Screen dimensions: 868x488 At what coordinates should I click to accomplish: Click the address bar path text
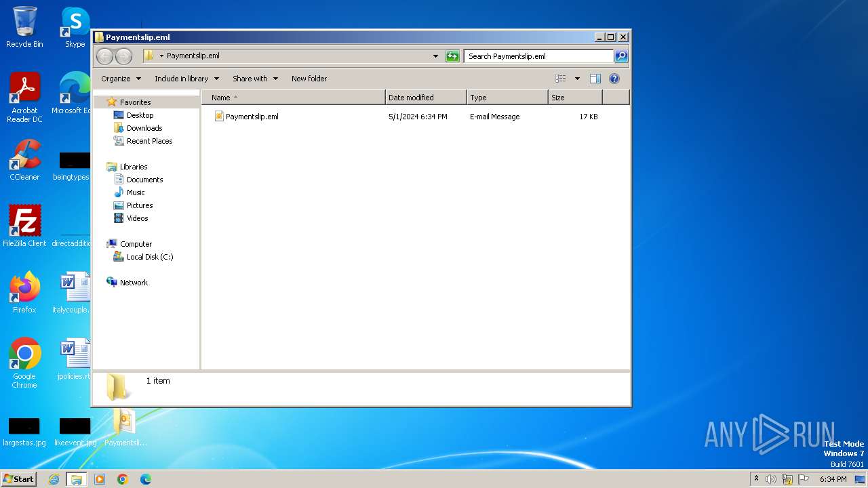(x=193, y=56)
